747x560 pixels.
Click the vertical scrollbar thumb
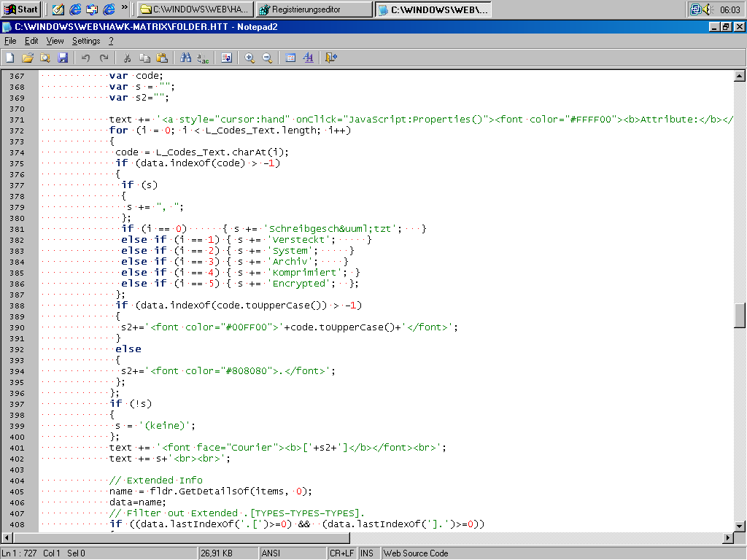(x=740, y=316)
